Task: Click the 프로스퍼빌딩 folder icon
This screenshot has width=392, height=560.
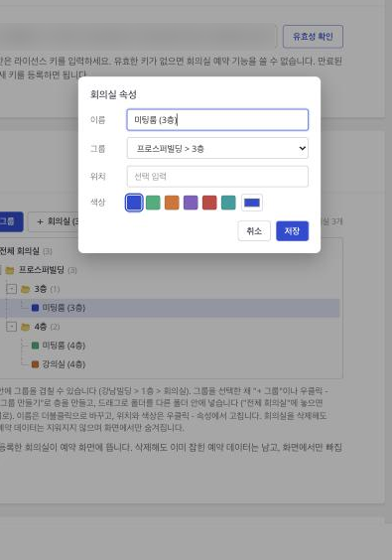Action: coord(10,270)
